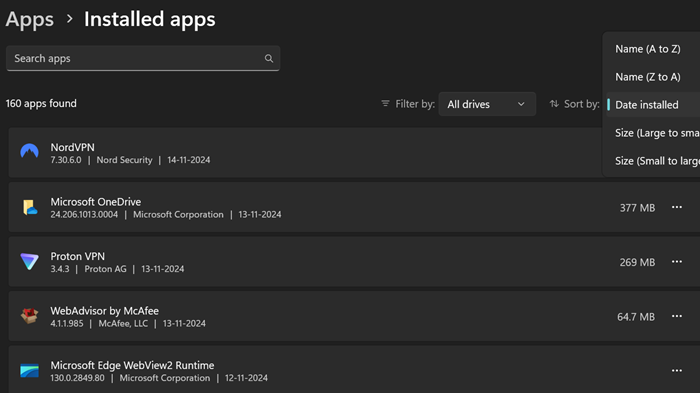Click version number 130.0.2849.80

77,378
